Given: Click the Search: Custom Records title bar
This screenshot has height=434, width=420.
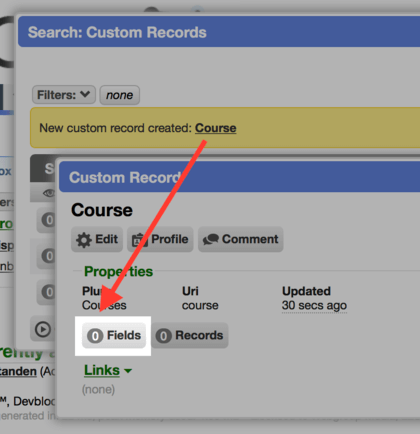Looking at the screenshot, I should click(x=219, y=32).
